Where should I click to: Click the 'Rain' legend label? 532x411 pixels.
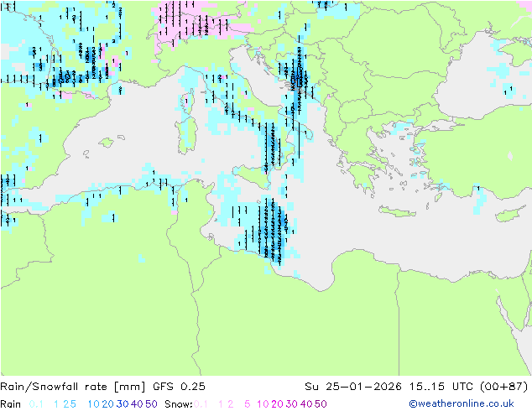click(x=11, y=404)
